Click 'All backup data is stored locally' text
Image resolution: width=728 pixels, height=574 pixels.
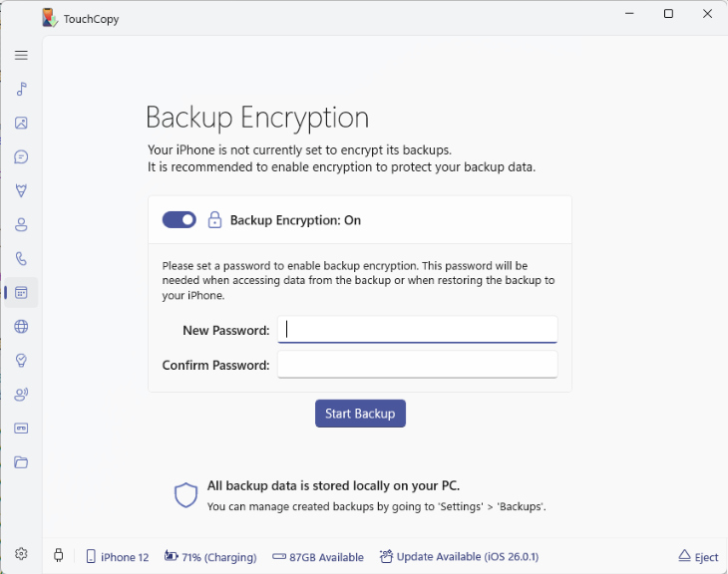(x=333, y=486)
